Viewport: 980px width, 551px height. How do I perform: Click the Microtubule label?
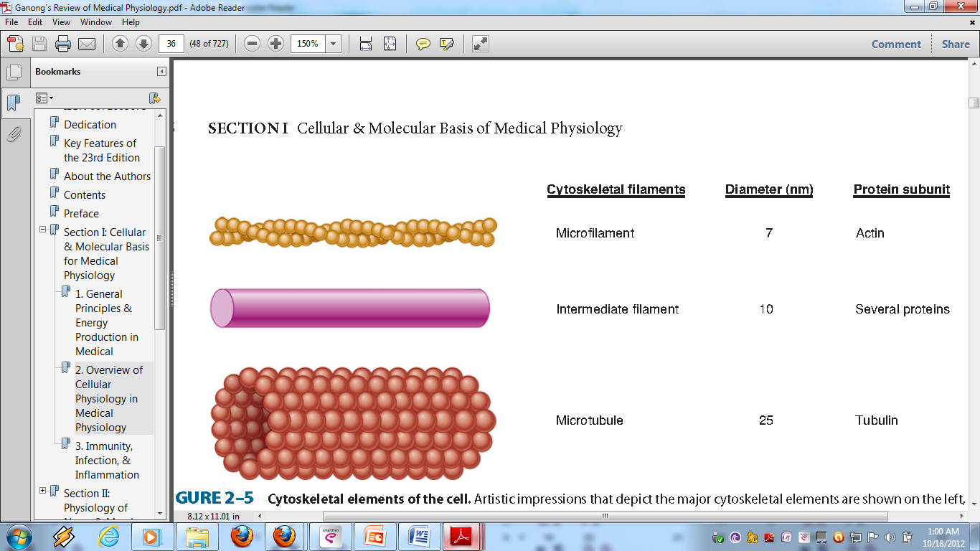click(x=589, y=420)
